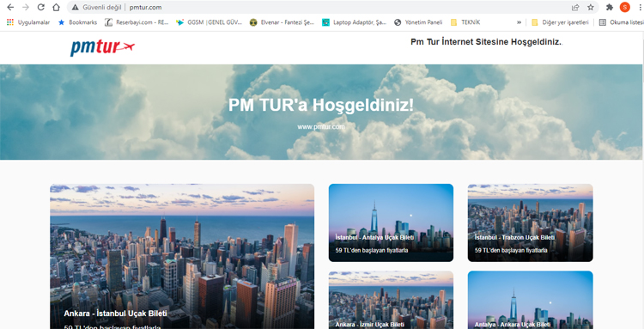Open the Diğer yer işaretleri folder
644x329 pixels.
560,22
